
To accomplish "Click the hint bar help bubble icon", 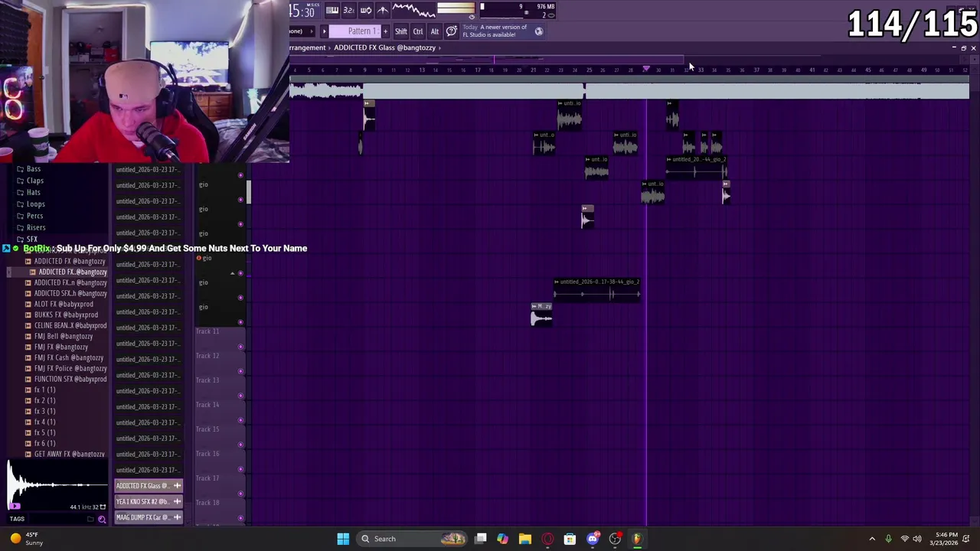I will pos(451,31).
